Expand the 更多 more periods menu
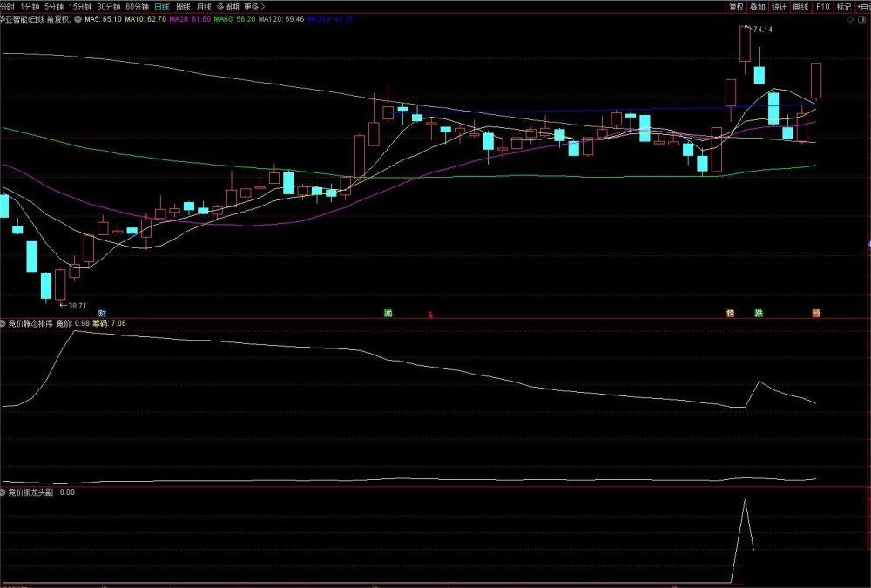The image size is (871, 588). (254, 7)
